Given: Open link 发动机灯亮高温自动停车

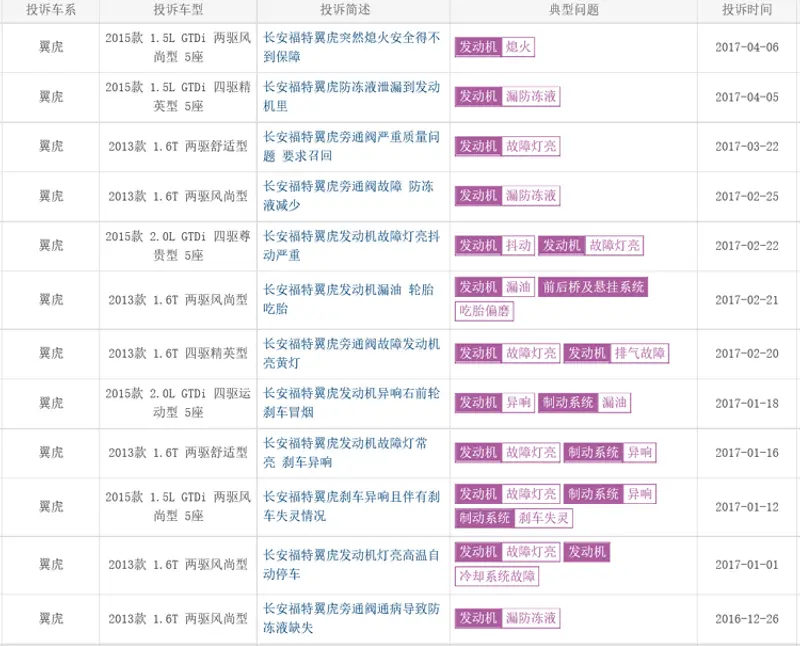Looking at the screenshot, I should point(352,564).
